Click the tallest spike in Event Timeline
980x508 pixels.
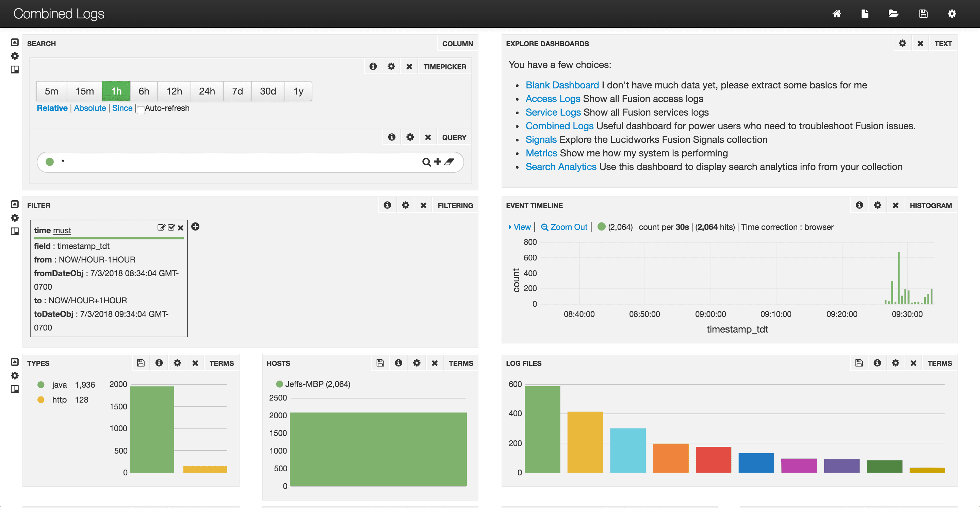(x=899, y=278)
